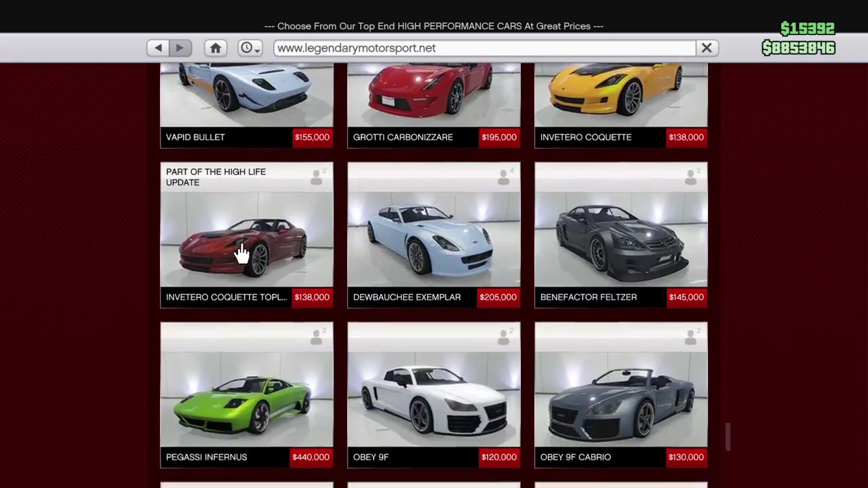Click the Infernus seat-count person icon
Viewport: 868px width, 488px height.
pyautogui.click(x=317, y=337)
